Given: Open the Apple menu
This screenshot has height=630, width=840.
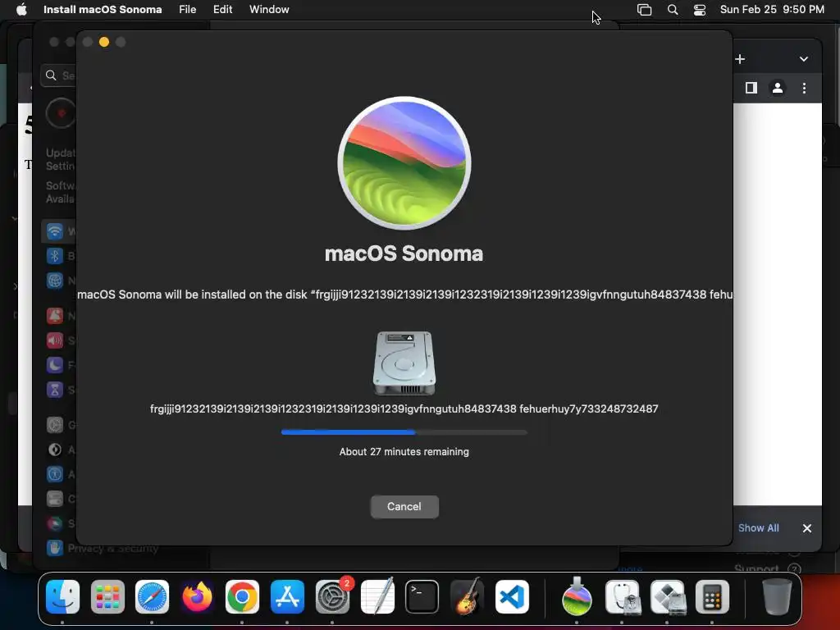Looking at the screenshot, I should (21, 9).
